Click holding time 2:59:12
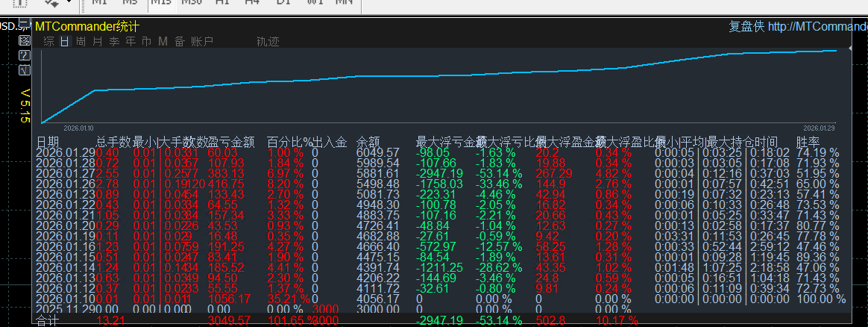 coord(770,246)
